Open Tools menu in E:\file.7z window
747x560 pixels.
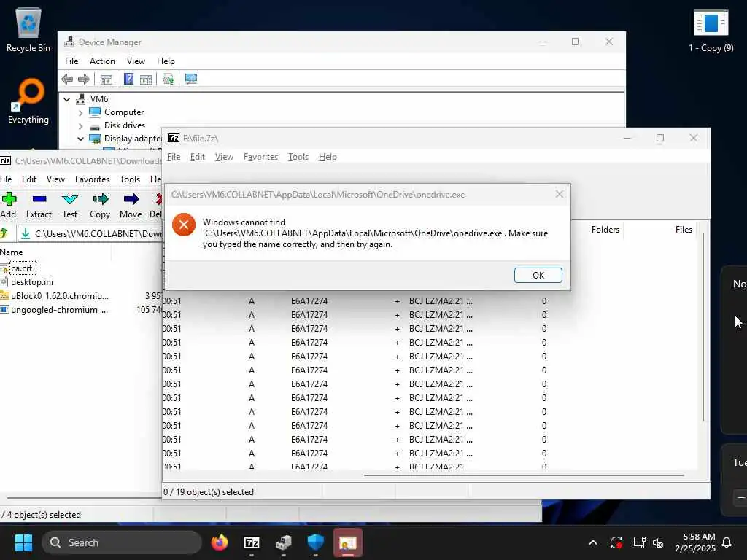pos(298,157)
